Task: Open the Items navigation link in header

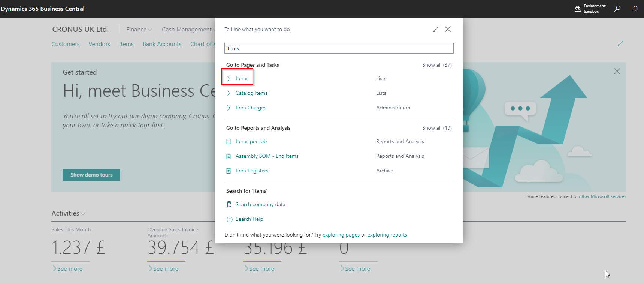Action: 126,44
